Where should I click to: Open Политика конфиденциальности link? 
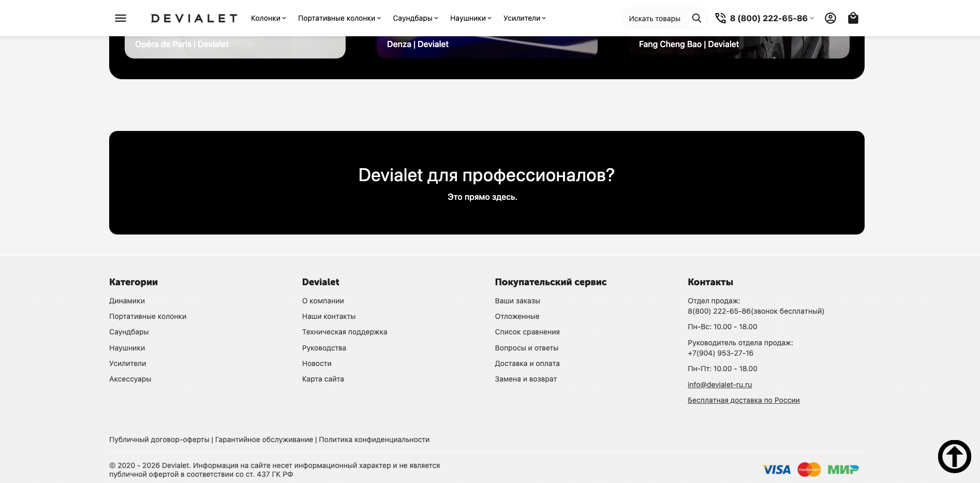pos(374,440)
